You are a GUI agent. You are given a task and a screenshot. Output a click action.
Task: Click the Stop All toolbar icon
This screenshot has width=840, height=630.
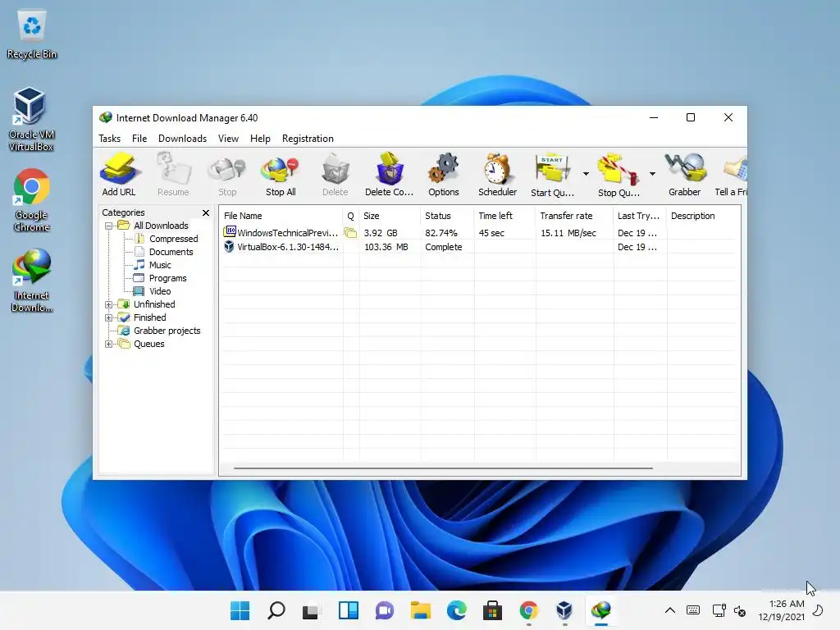[x=281, y=174]
